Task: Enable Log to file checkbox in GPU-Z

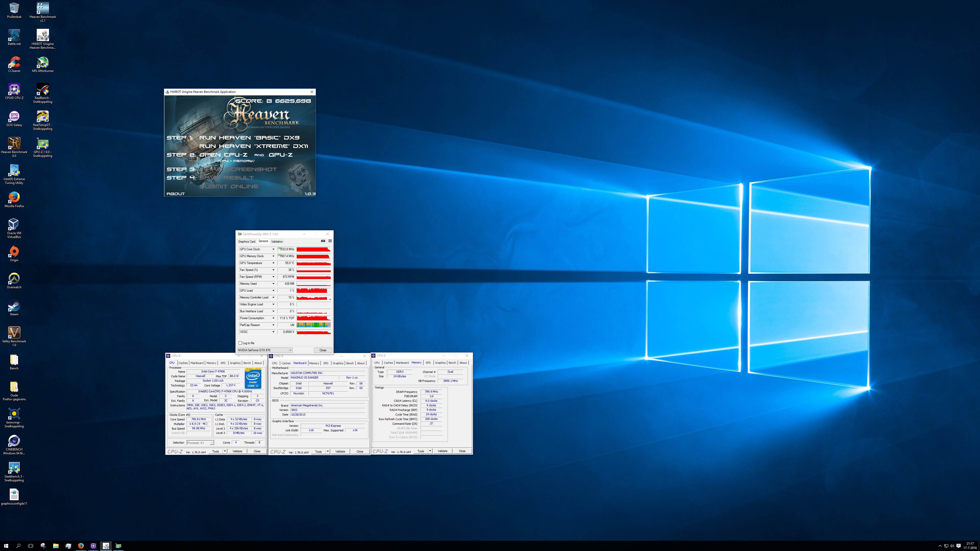Action: (240, 343)
